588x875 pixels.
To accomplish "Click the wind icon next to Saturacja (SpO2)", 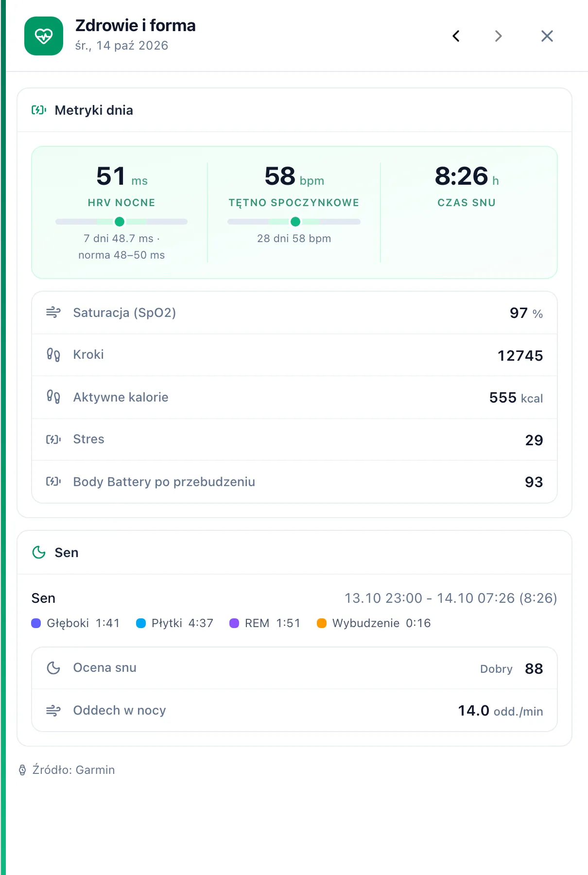I will tap(53, 312).
